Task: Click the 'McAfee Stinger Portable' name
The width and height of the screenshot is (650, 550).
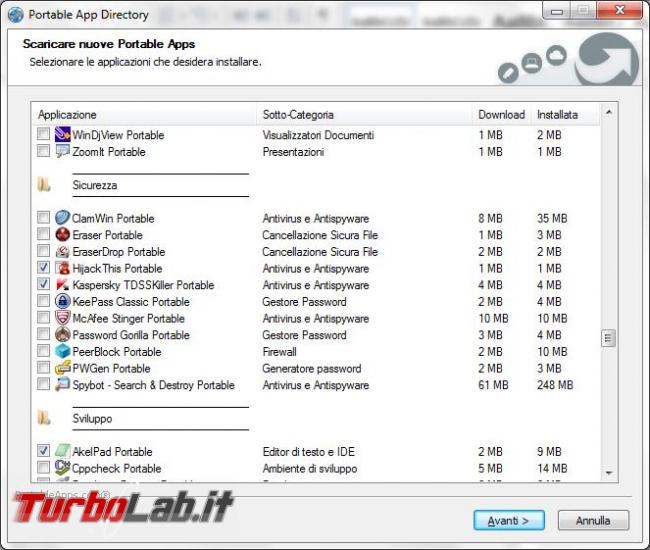Action: point(129,318)
